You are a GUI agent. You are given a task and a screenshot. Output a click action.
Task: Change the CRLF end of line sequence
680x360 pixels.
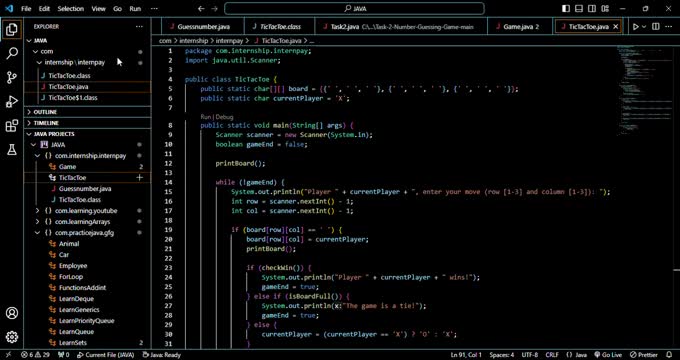(552, 355)
